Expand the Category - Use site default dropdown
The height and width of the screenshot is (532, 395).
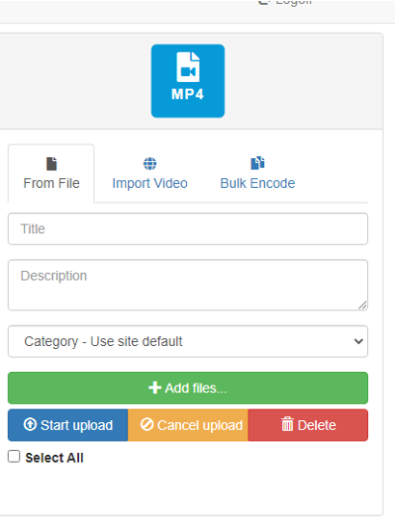[x=188, y=341]
